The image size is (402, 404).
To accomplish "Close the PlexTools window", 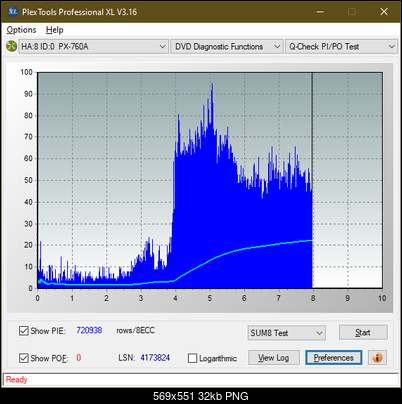I will [384, 12].
